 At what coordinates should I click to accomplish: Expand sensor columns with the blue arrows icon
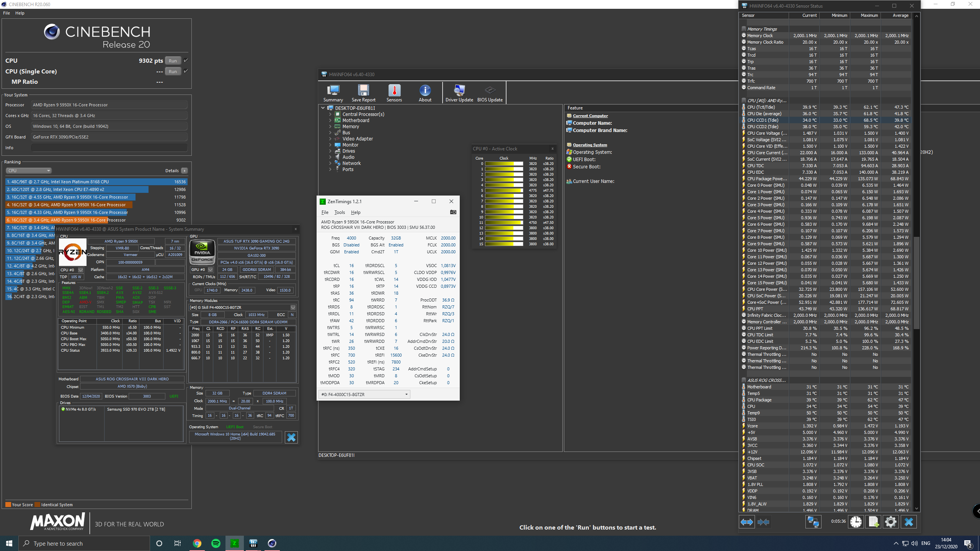(746, 522)
